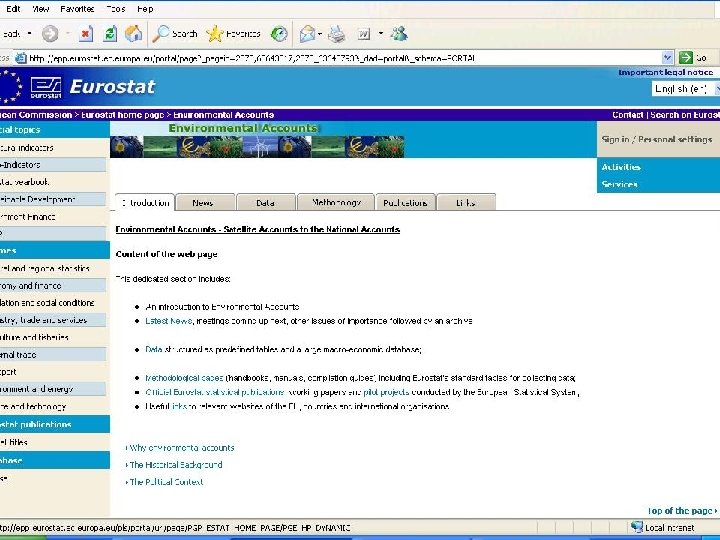This screenshot has width=720, height=540.
Task: Click Contact link in purple bar
Action: (627, 115)
